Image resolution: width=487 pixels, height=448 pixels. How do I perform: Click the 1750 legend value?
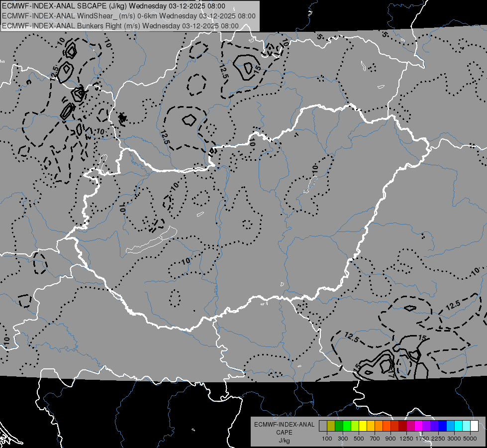pos(422,439)
